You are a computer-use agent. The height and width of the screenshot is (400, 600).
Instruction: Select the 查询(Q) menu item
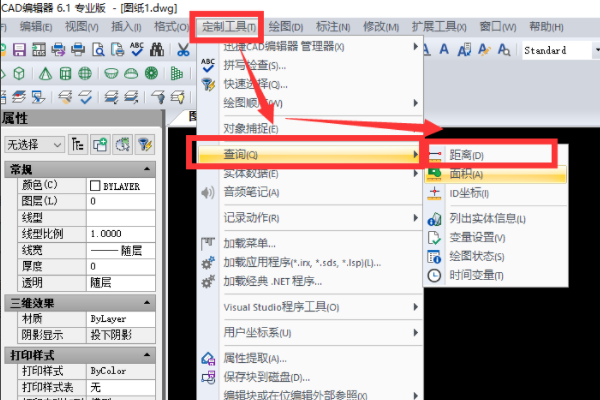click(x=310, y=154)
